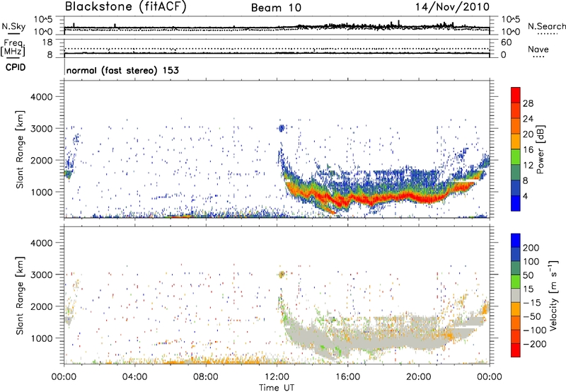Click the '-15' velocity scale value
Image resolution: width=566 pixels, height=392 pixels.
click(x=533, y=303)
